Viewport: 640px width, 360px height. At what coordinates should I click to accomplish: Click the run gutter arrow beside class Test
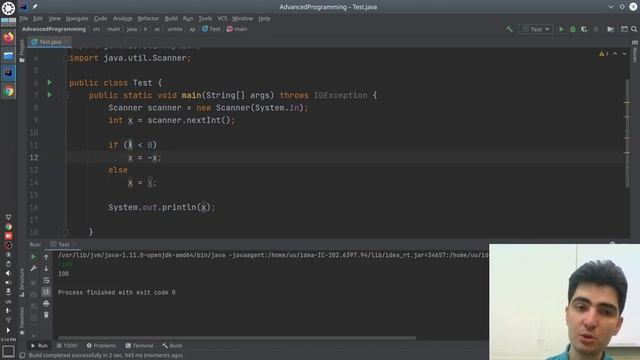(50, 82)
